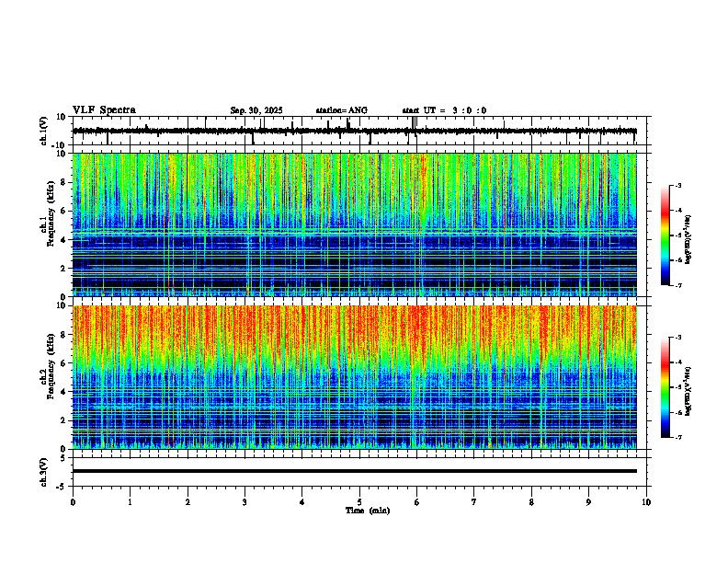Image resolution: width=728 pixels, height=563 pixels.
Task: Click the "2" kHz tick on ch.1 spectrogram axis
Action: click(63, 269)
